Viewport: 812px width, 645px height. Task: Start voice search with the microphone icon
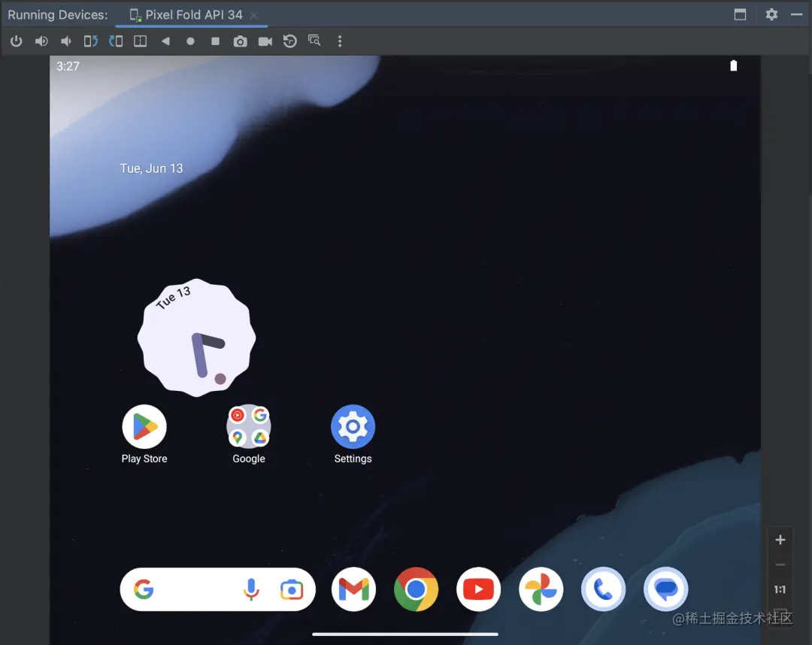[x=251, y=589]
